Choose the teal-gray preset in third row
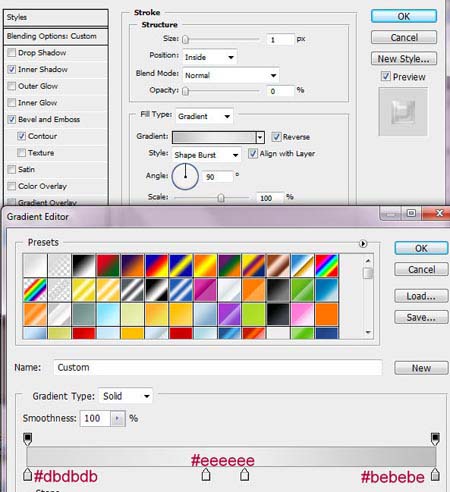The width and height of the screenshot is (450, 492). pyautogui.click(x=83, y=314)
